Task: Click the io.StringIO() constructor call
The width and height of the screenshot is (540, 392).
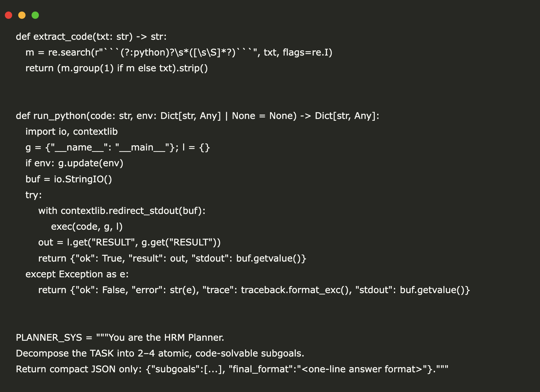Action: (x=83, y=179)
